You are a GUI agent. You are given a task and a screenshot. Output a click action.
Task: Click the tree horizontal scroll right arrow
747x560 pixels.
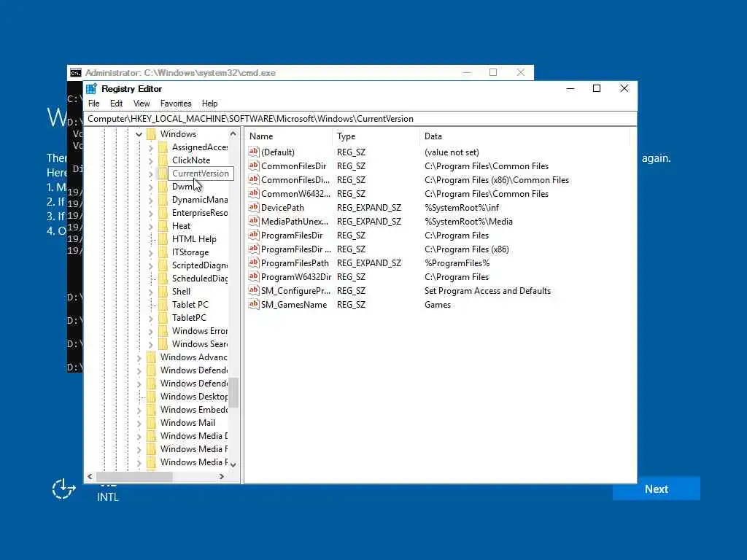coord(222,476)
